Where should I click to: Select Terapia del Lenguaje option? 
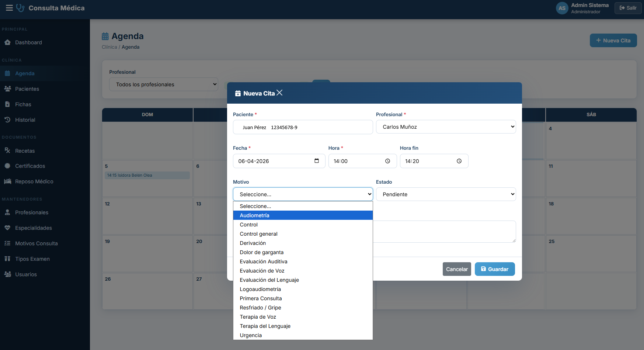coord(303,326)
